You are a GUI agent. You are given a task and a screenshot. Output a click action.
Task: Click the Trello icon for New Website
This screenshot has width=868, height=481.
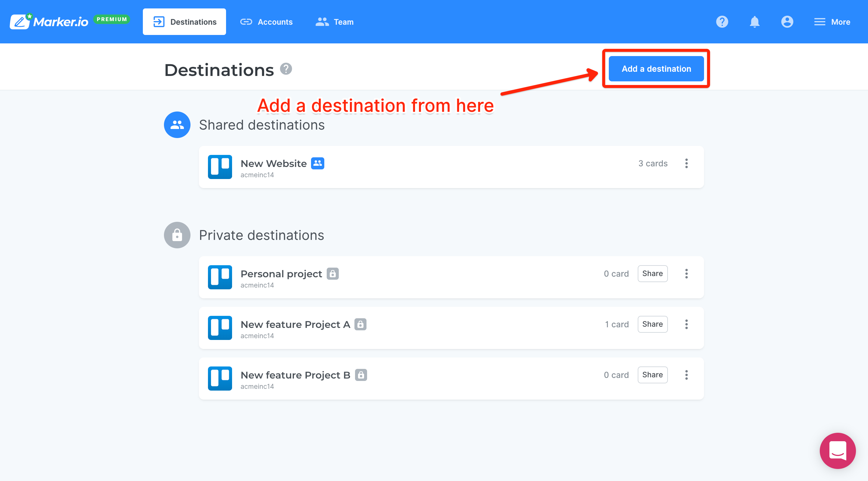point(220,167)
